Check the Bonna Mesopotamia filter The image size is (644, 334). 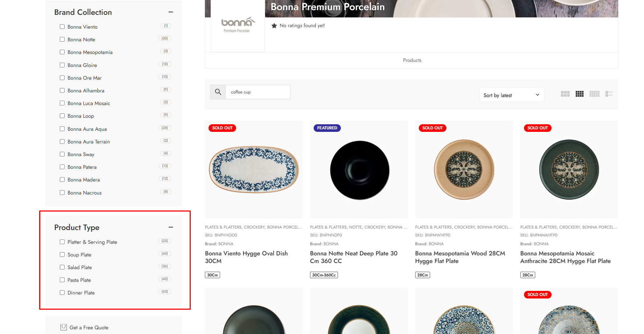(62, 52)
